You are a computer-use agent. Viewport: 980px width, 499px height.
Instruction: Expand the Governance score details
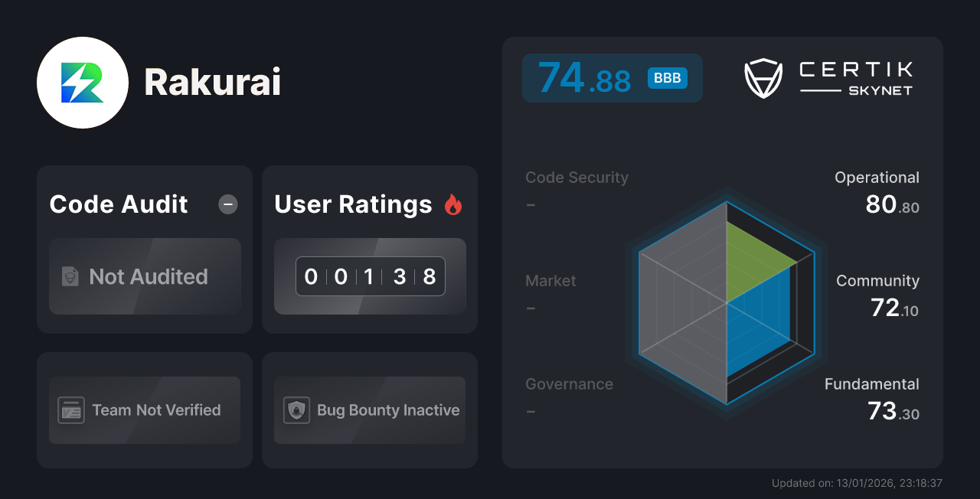tap(569, 396)
